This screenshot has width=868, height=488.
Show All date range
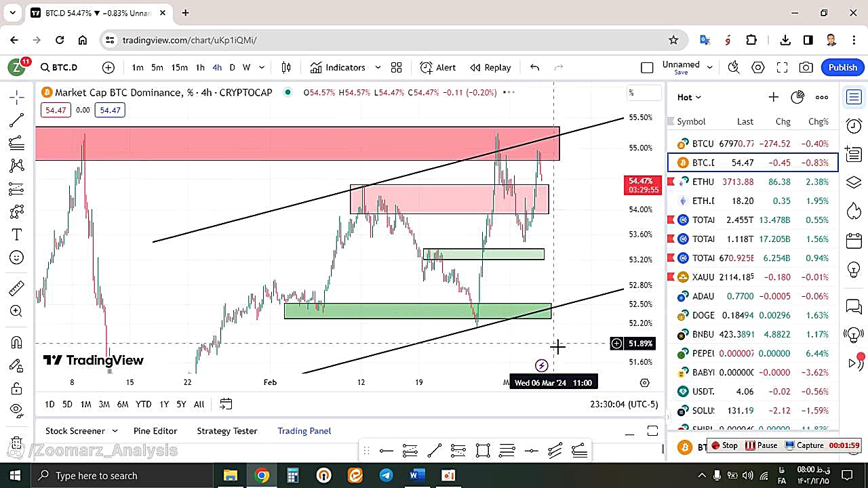coord(199,404)
